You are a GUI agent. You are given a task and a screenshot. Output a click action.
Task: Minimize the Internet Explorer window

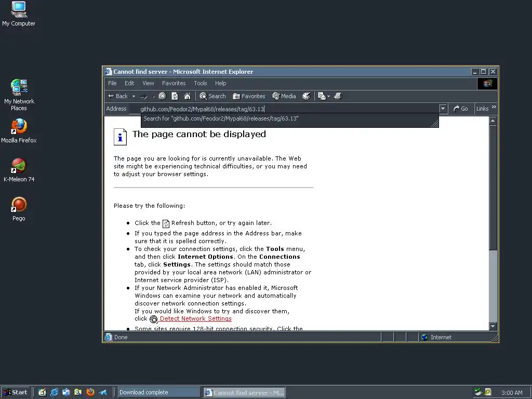(x=475, y=72)
